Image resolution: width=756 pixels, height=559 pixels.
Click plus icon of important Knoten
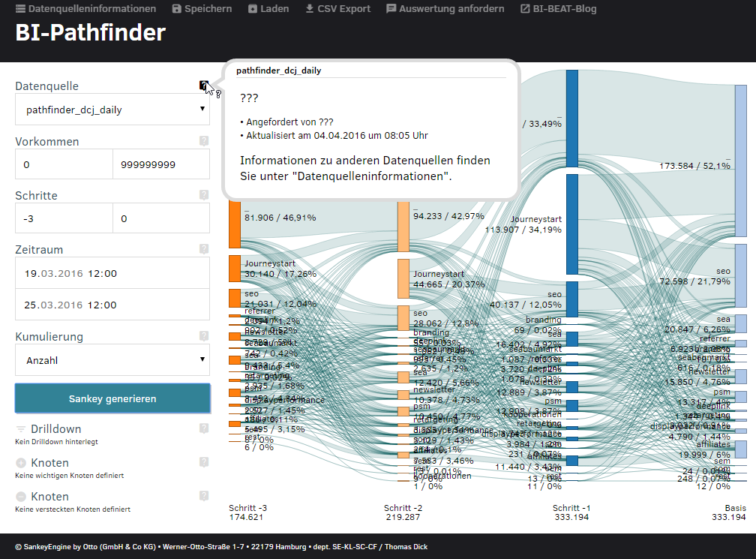[x=21, y=463]
